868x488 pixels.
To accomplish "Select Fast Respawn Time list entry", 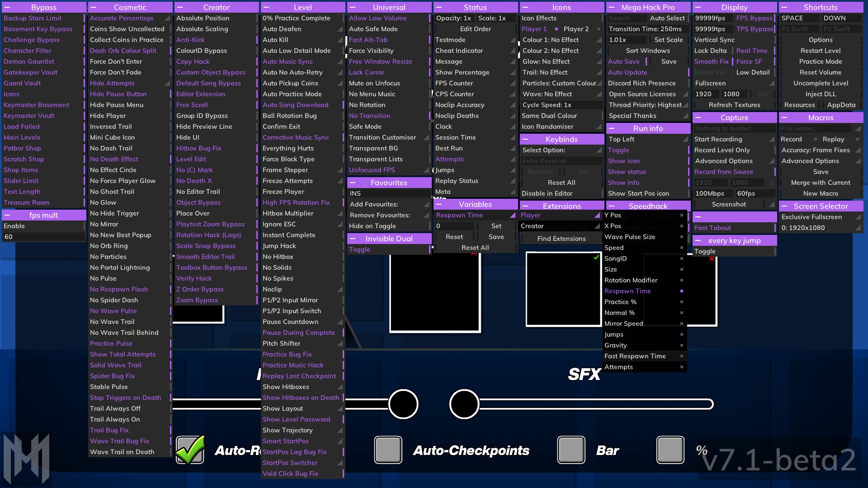I will coord(635,356).
